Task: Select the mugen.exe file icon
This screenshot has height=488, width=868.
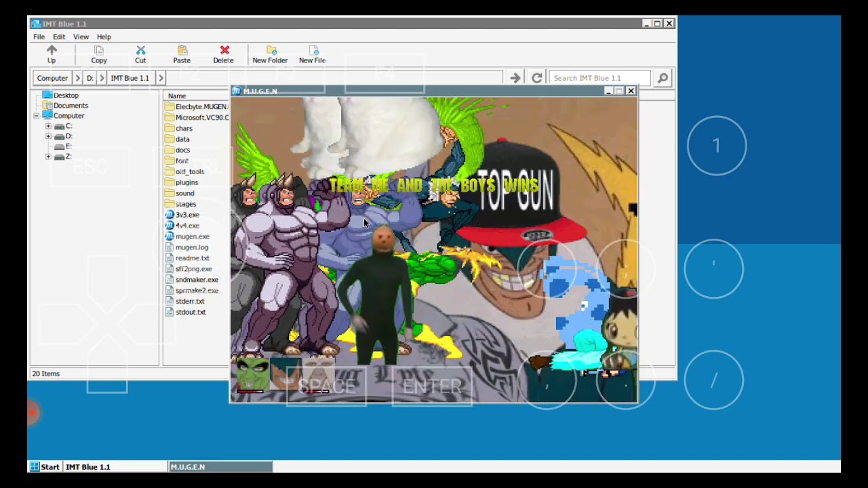Action: click(170, 237)
